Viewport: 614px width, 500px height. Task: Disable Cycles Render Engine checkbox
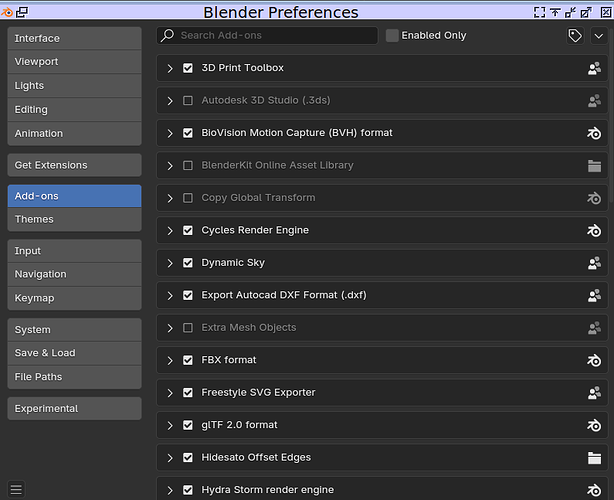188,231
